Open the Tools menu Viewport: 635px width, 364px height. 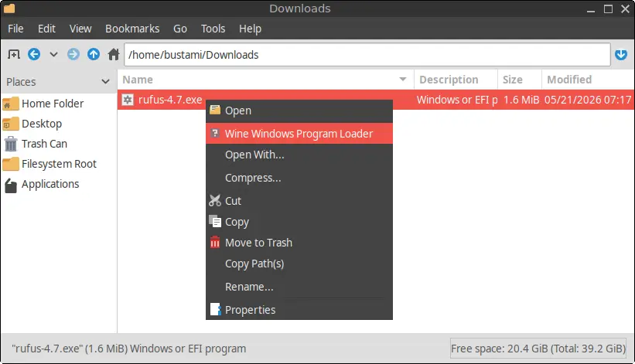point(213,29)
